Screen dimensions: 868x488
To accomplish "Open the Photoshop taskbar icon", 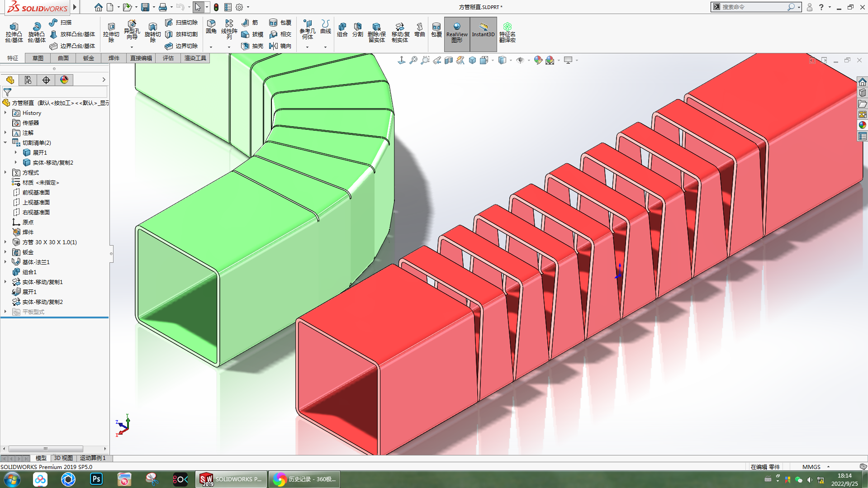I will 96,479.
